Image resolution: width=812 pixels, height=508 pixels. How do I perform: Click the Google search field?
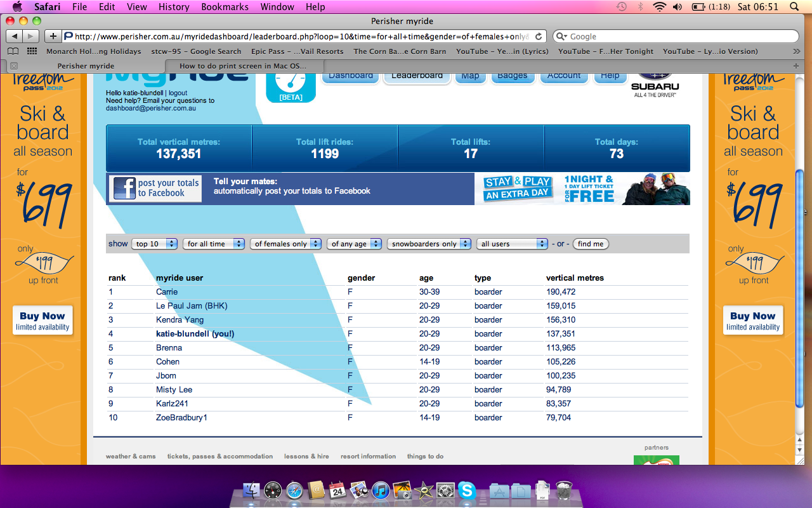[672, 37]
